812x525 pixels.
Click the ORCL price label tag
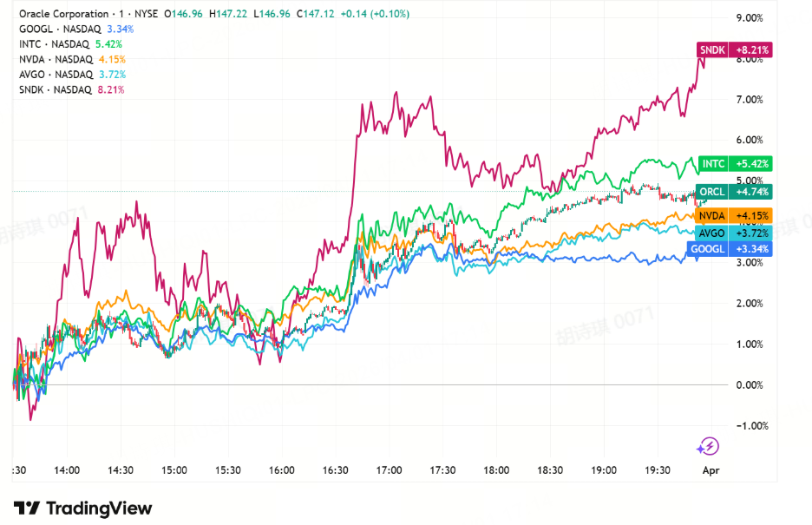[x=734, y=193]
